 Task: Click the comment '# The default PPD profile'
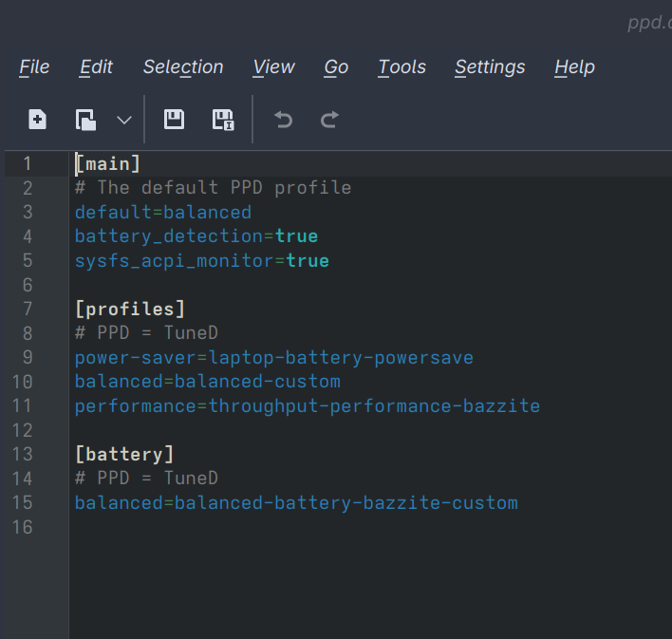tap(213, 188)
